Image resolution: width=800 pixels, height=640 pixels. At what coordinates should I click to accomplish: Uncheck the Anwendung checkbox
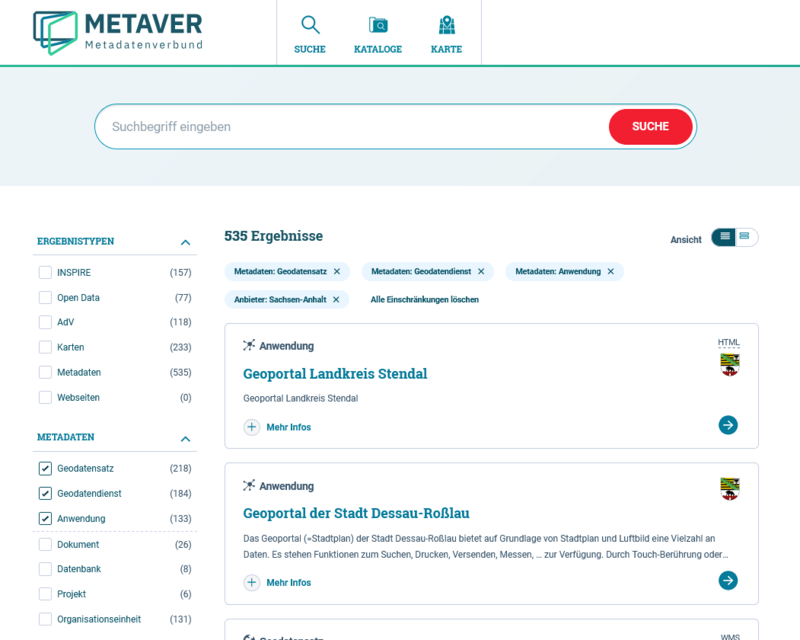(45, 519)
